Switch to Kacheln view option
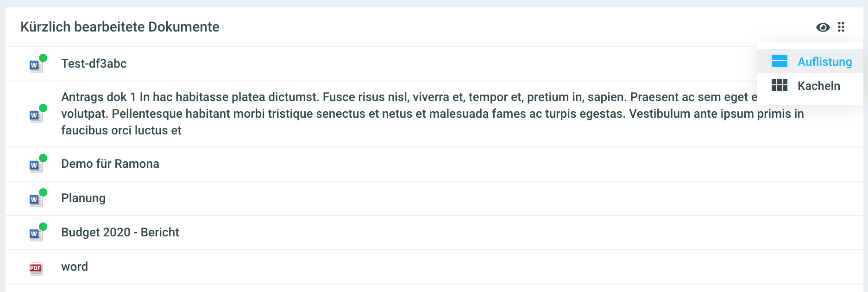868x292 pixels. 818,86
